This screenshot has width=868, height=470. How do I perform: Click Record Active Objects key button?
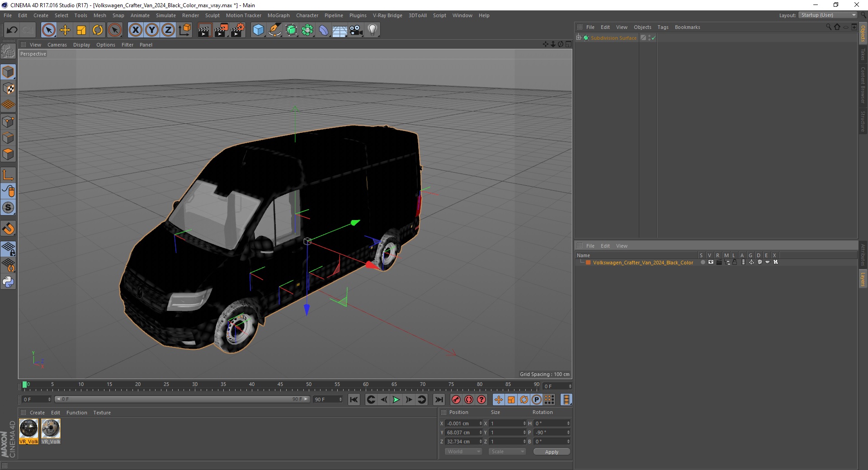click(456, 399)
